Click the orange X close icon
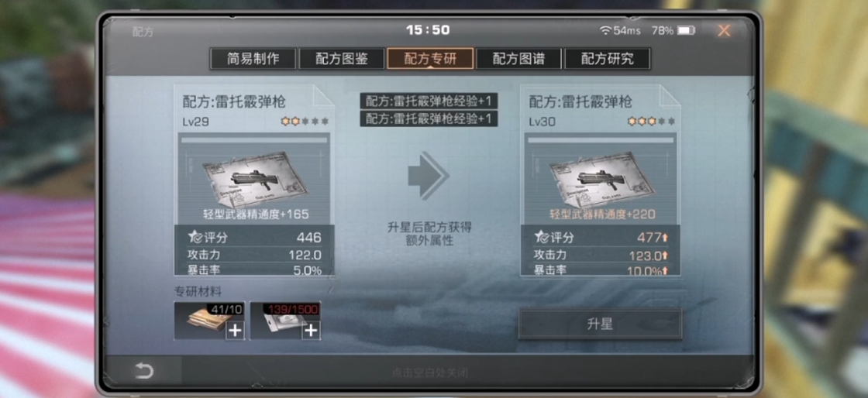Image resolution: width=868 pixels, height=398 pixels. pos(724,31)
